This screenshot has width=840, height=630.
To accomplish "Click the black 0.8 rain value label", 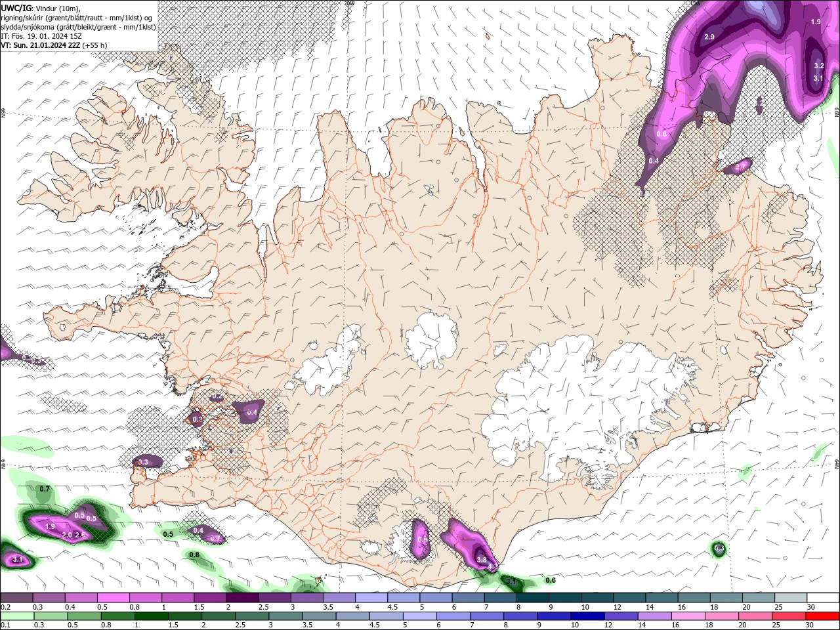I will pyautogui.click(x=194, y=555).
